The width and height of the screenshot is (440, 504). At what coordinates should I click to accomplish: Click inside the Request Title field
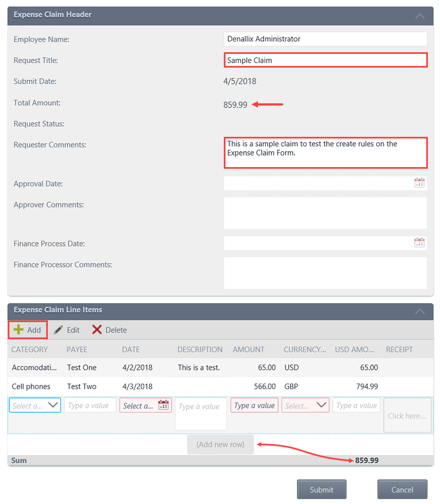(324, 60)
